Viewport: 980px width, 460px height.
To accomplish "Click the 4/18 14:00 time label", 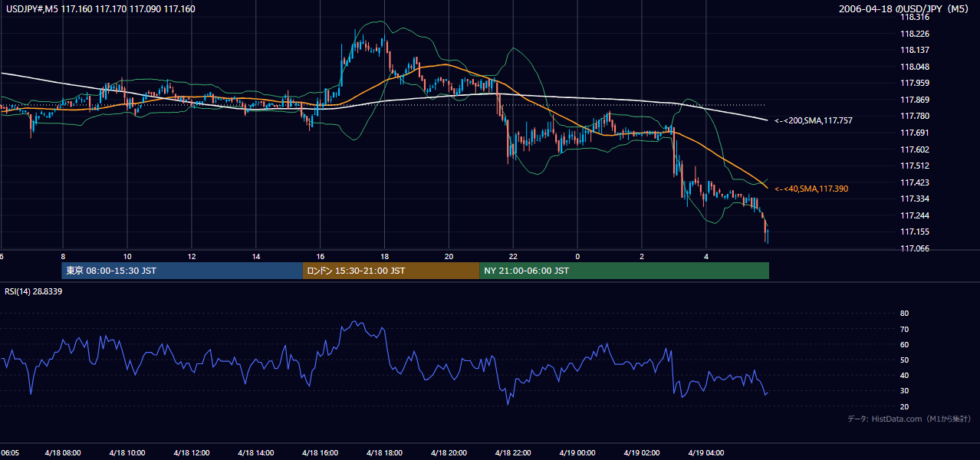I will point(255,453).
